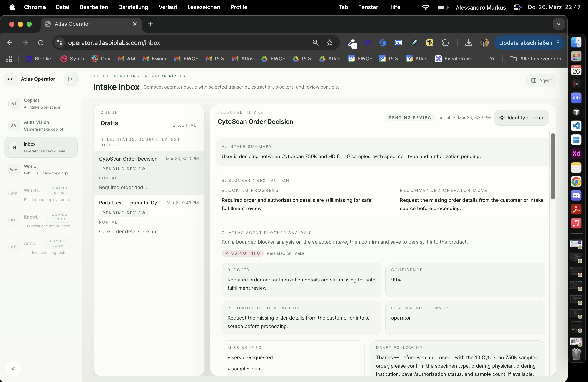Open Chrome extensions puzzle icon
The image size is (588, 382).
[445, 43]
